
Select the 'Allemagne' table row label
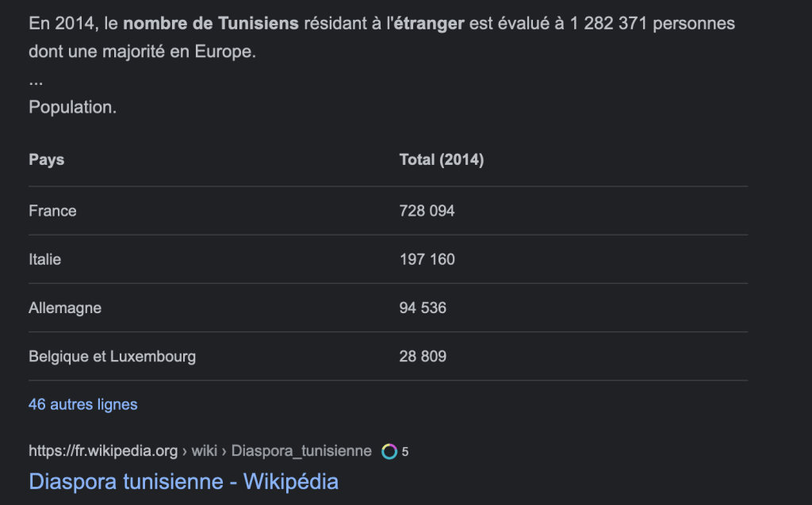(x=65, y=308)
